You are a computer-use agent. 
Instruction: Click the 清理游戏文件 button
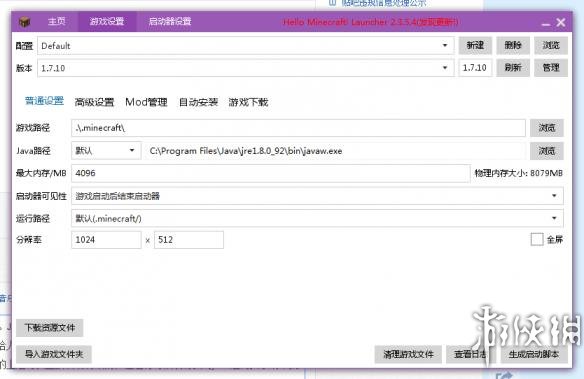click(x=408, y=354)
